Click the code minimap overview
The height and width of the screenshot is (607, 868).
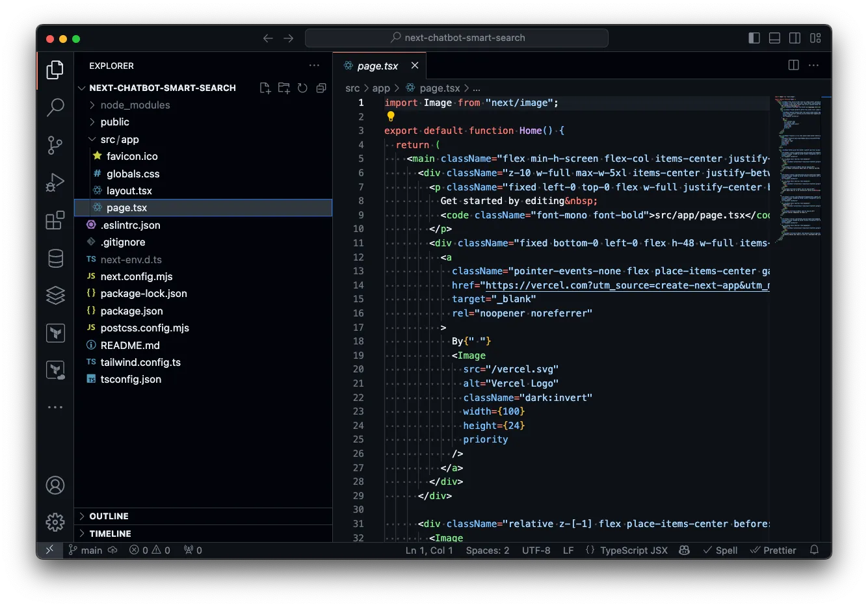(x=798, y=169)
